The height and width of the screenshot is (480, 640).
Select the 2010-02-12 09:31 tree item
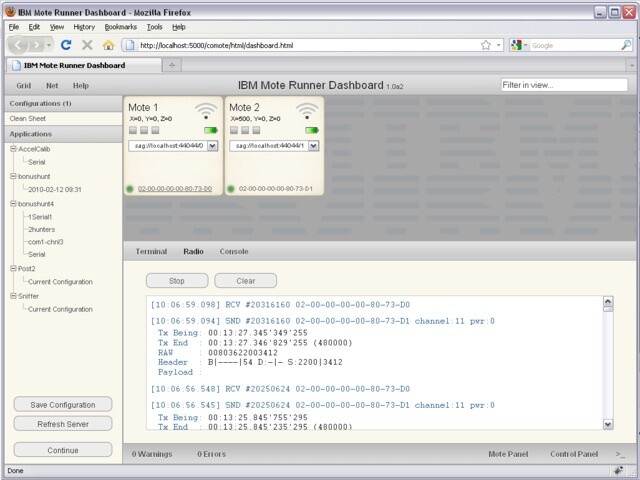(x=55, y=189)
